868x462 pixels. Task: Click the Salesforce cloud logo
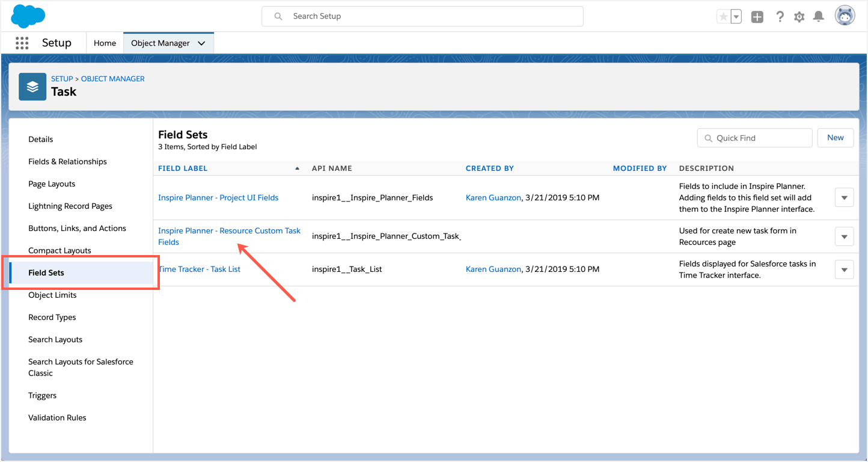coord(28,16)
